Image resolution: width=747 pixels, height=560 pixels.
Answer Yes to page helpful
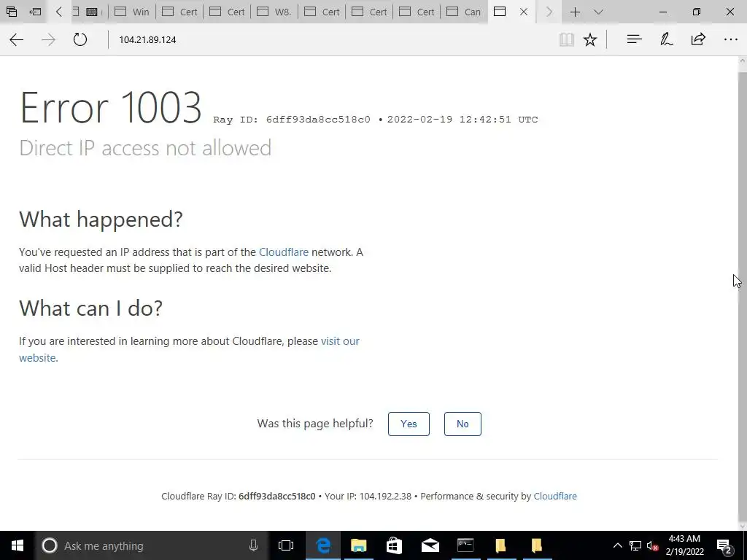pyautogui.click(x=409, y=424)
